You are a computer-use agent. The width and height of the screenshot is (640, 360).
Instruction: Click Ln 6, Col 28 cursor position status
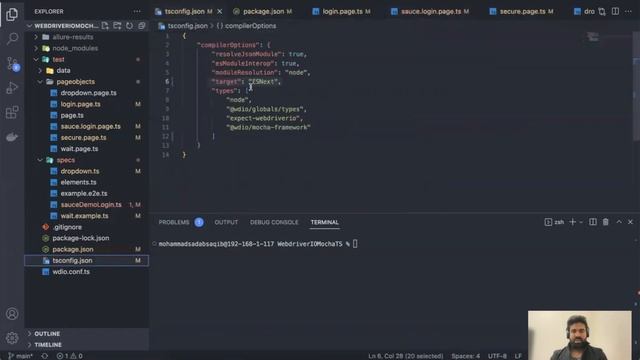[405, 356]
